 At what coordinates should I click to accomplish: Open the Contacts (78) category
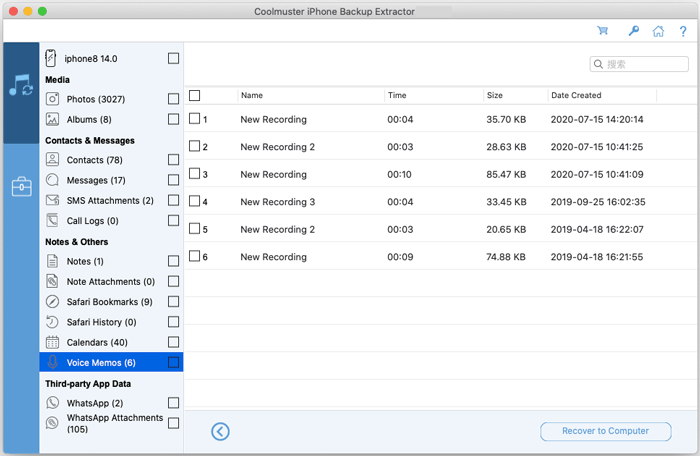[x=94, y=160]
